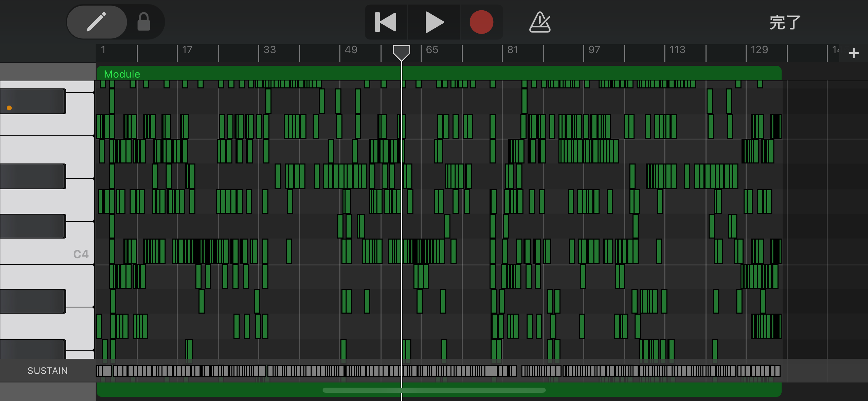Click the playhead marker on the ruler

[401, 52]
